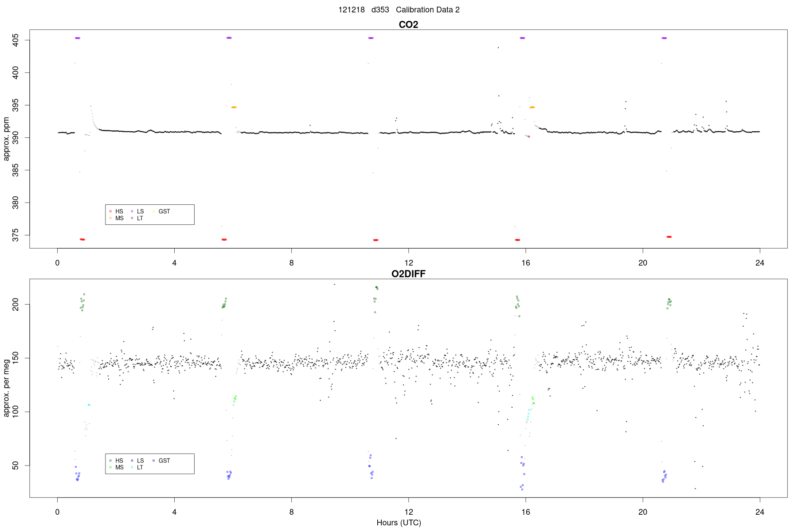
Task: Click the MS entry in the CO2 legend
Action: click(116, 218)
